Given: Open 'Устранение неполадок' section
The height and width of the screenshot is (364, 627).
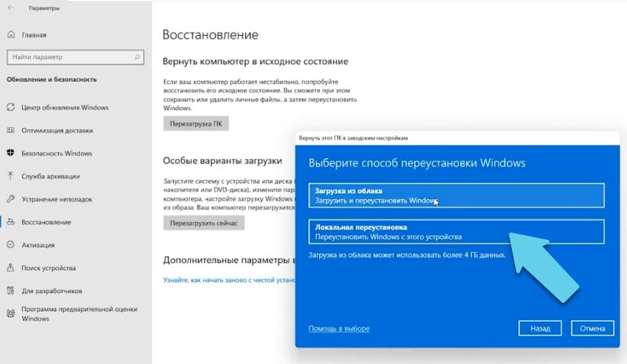Looking at the screenshot, I should [57, 199].
